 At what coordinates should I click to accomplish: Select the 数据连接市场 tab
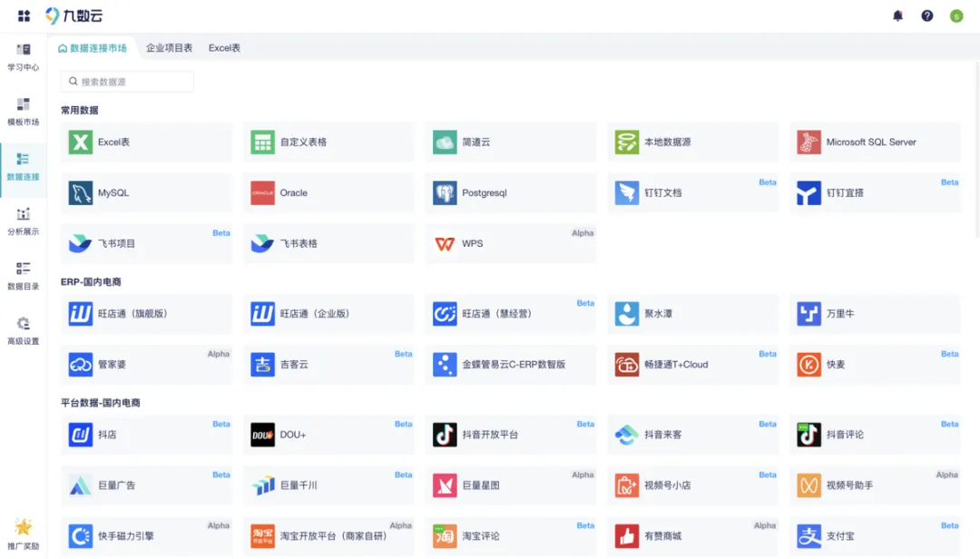pyautogui.click(x=93, y=48)
